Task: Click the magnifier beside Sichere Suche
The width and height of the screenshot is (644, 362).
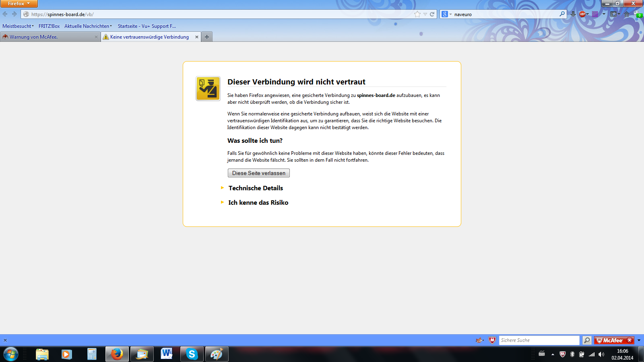Action: tap(587, 340)
